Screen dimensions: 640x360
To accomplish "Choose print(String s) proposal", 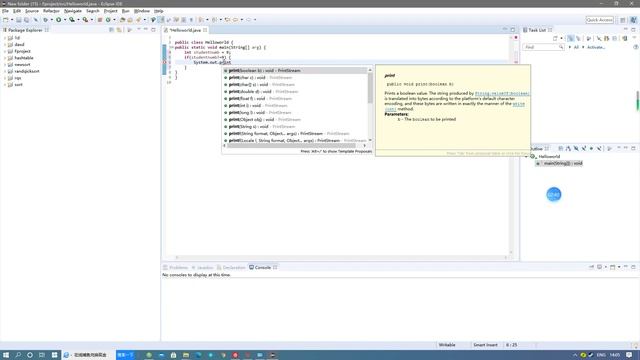I will coord(295,127).
